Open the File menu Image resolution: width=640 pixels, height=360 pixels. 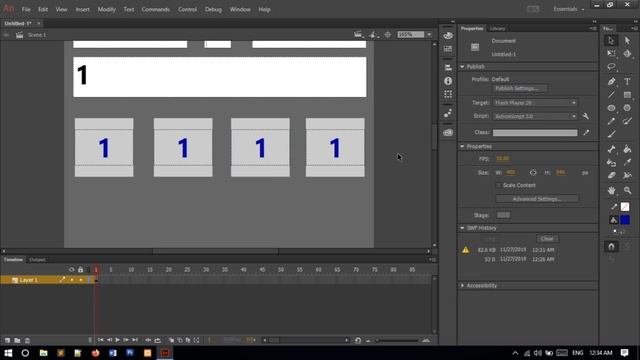pos(26,9)
